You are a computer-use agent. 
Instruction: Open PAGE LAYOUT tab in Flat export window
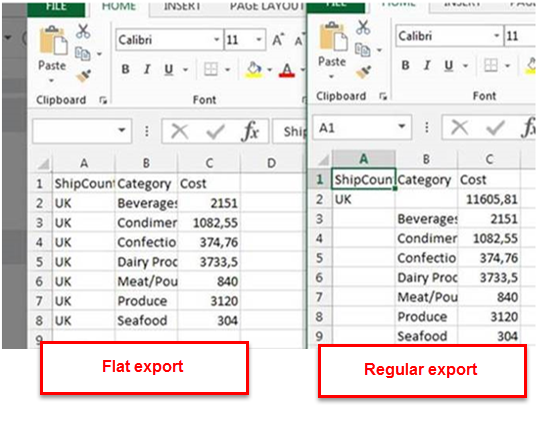click(x=267, y=6)
